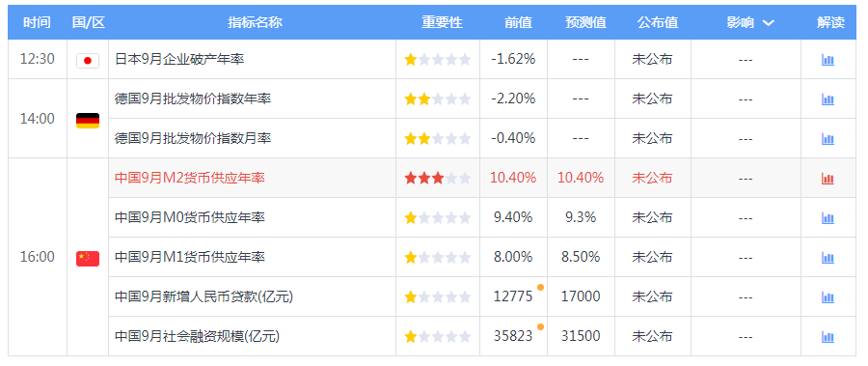Open chart icon for 德国9月批发物价指数月率
868x366 pixels.
pyautogui.click(x=827, y=139)
